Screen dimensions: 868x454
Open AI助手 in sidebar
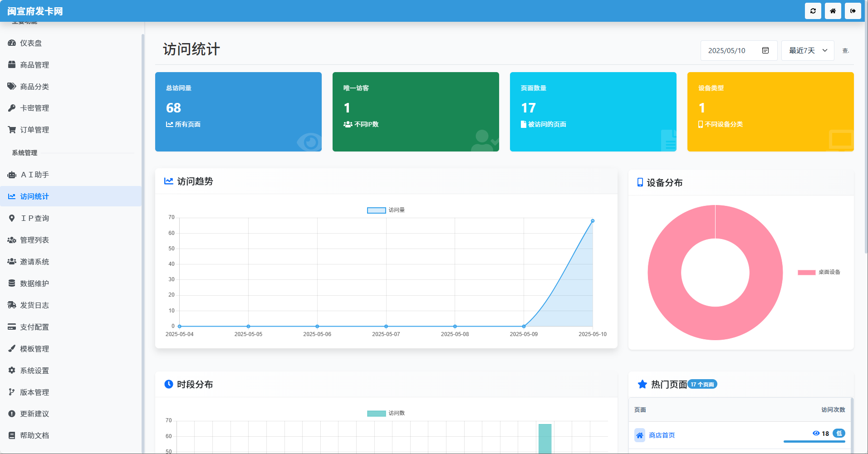tap(71, 175)
